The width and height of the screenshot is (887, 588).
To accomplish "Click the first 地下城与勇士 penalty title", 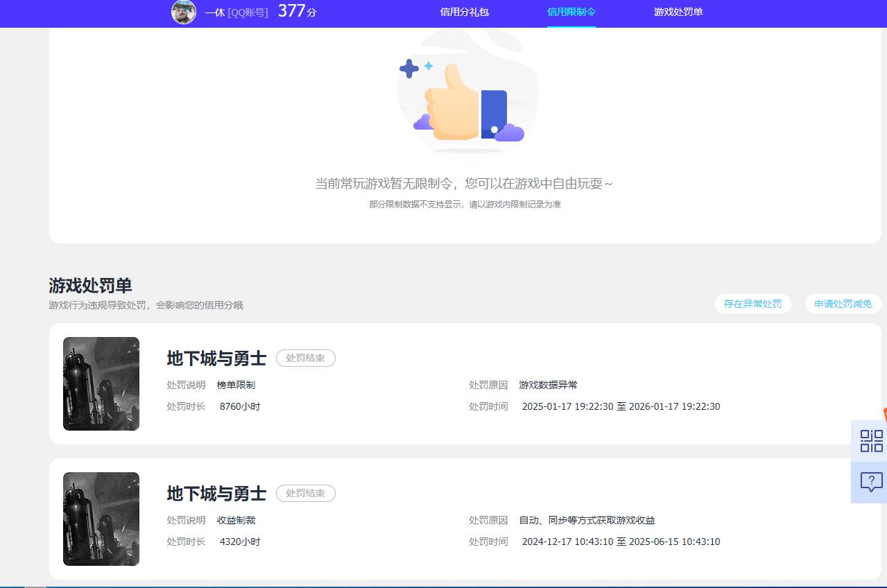I will [216, 358].
